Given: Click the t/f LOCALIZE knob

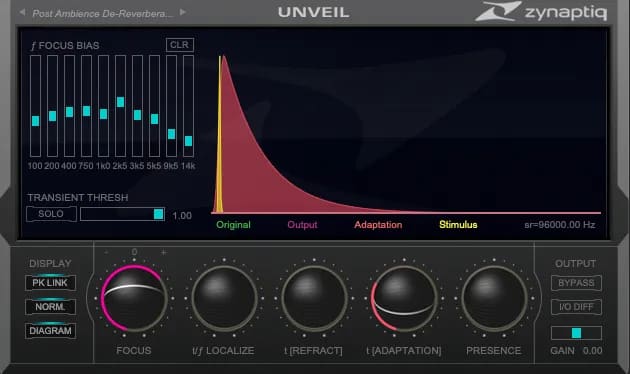Looking at the screenshot, I should [x=224, y=298].
